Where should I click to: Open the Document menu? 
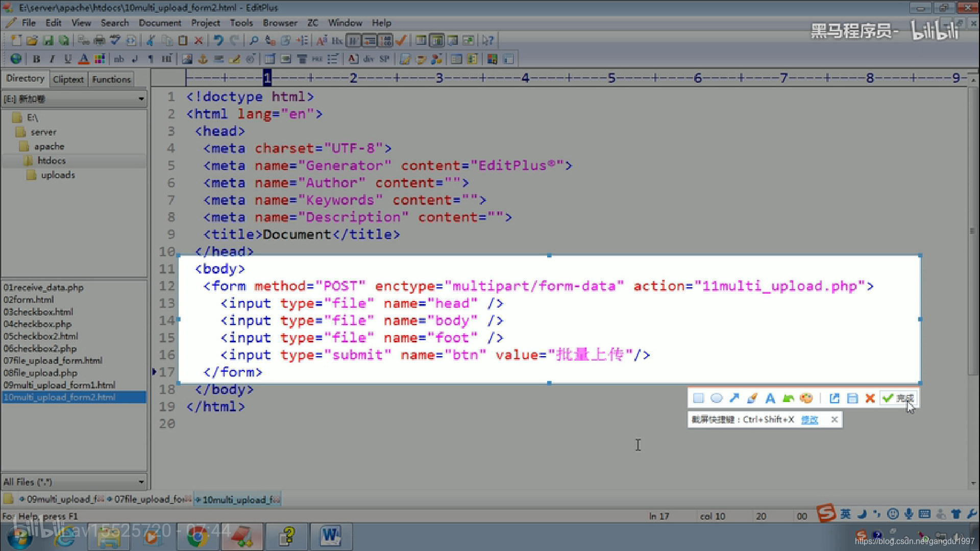[160, 23]
